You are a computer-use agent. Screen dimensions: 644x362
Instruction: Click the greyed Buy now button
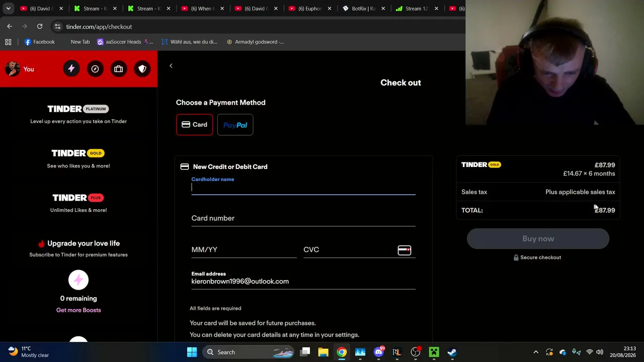point(538,239)
